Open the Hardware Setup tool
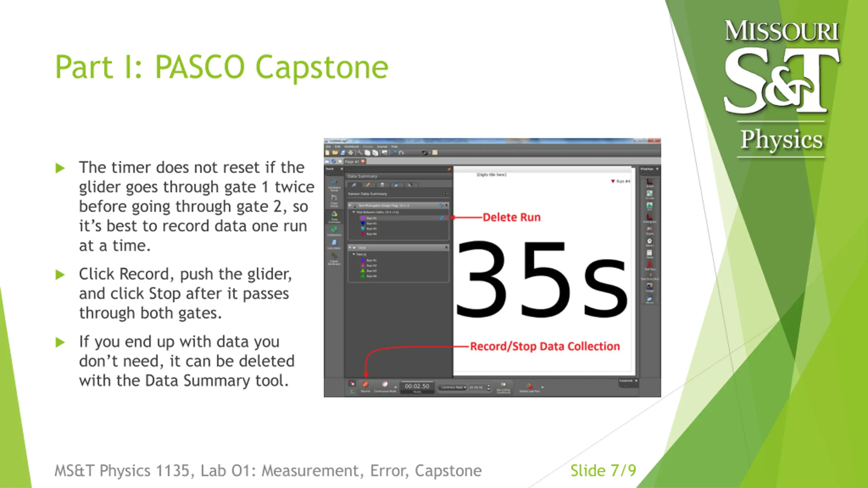 coord(334,185)
